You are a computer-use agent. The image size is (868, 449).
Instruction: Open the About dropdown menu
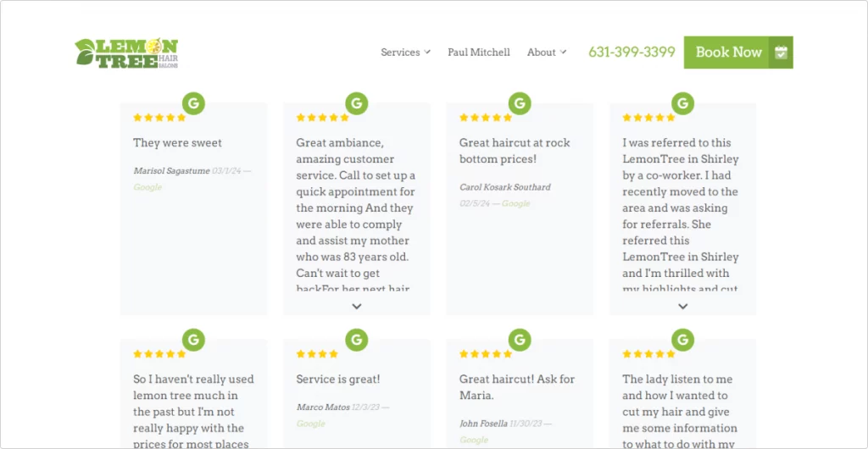click(x=547, y=53)
